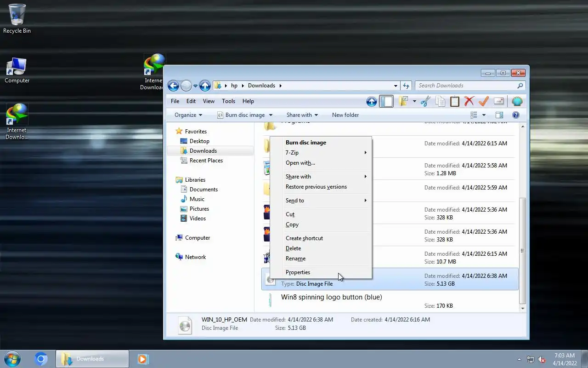Click the refresh button beside address bar
The height and width of the screenshot is (368, 588).
pos(406,86)
